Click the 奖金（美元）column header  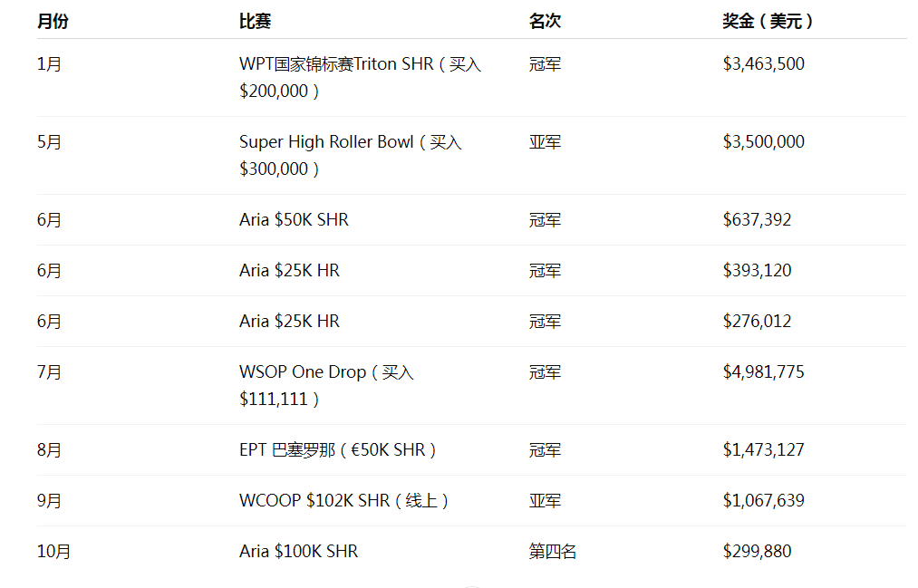768,22
